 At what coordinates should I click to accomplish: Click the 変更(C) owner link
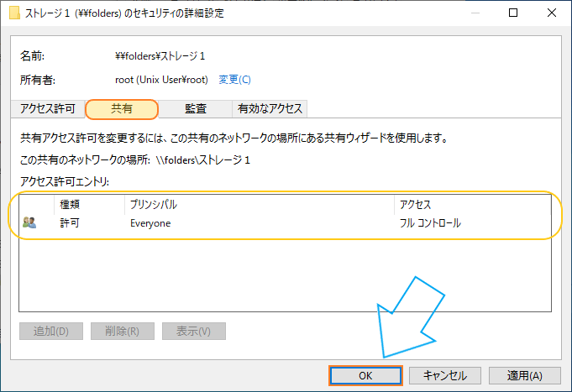pos(234,80)
